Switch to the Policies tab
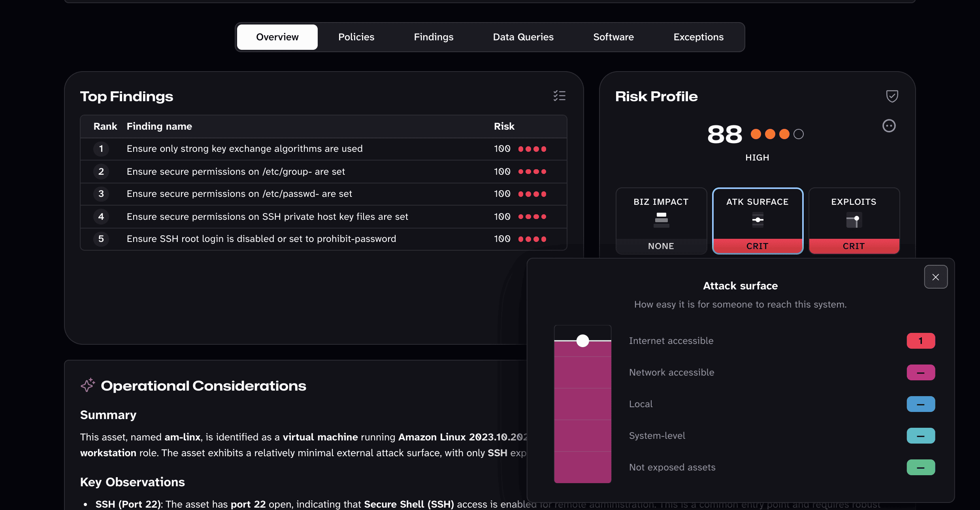Image resolution: width=980 pixels, height=510 pixels. [356, 37]
